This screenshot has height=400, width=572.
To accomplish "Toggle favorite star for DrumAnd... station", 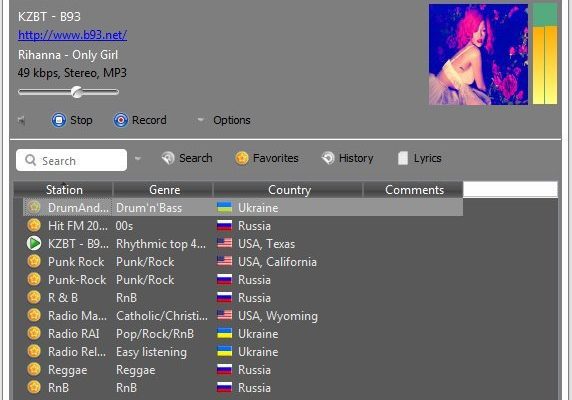I will (x=34, y=207).
